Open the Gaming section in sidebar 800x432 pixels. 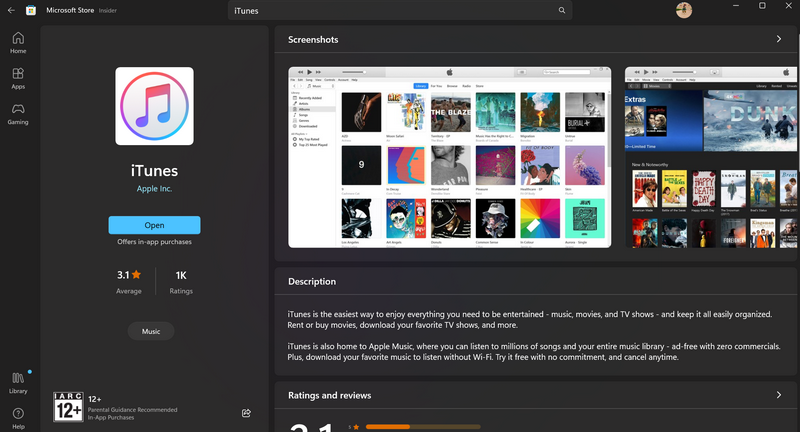point(18,114)
